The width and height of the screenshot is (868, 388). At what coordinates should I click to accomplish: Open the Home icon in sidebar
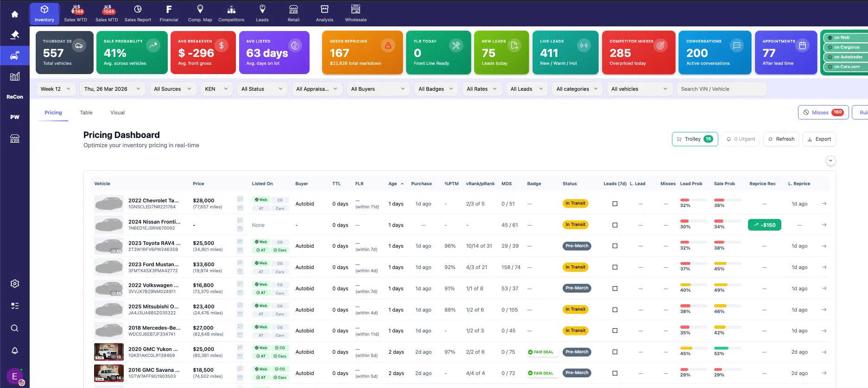15,14
